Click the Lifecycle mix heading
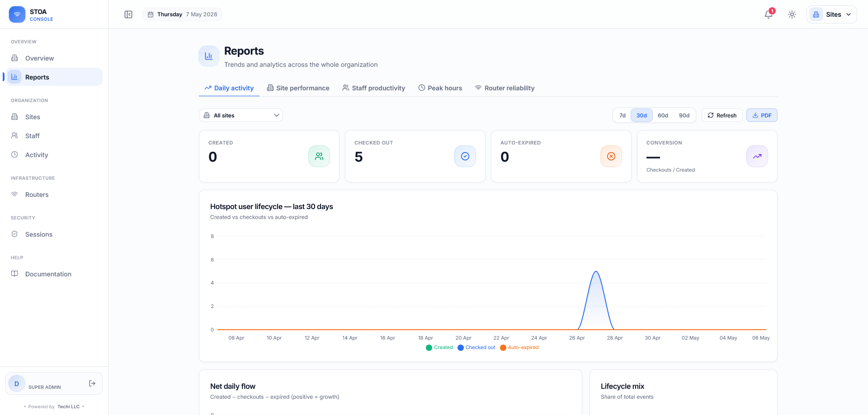The width and height of the screenshot is (868, 415). (623, 387)
